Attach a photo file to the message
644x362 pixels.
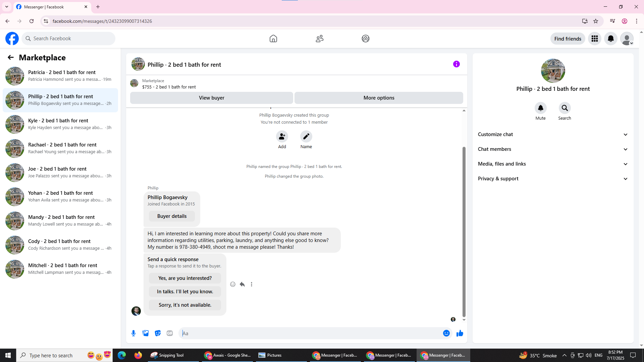coord(146,333)
